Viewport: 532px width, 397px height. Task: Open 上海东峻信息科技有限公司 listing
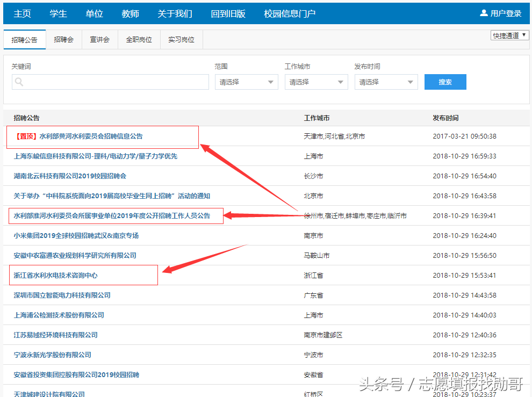(x=95, y=156)
